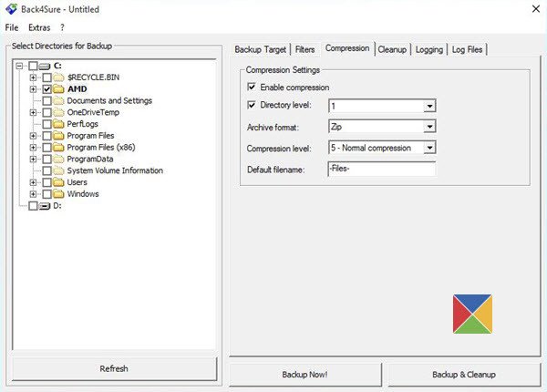Check the Program Files (x86) checkbox
Viewport: 547px width, 392px height.
[x=47, y=148]
